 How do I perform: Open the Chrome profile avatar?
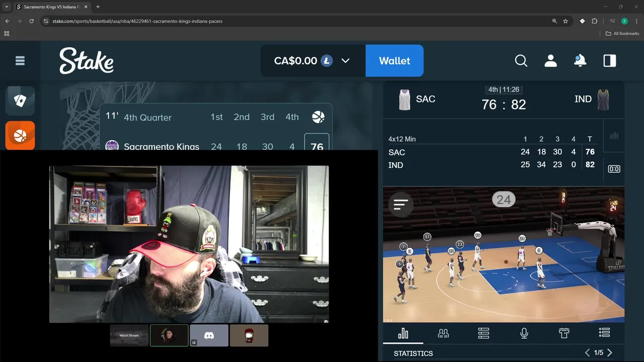(x=624, y=21)
